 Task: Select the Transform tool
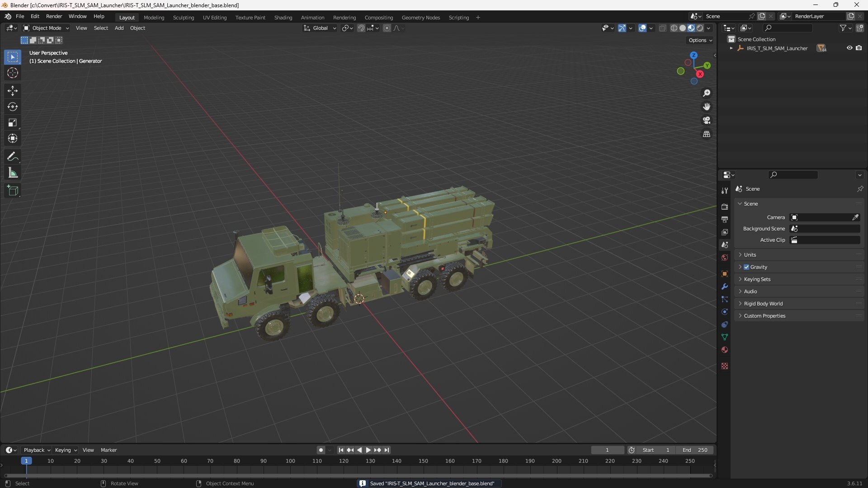pyautogui.click(x=13, y=138)
